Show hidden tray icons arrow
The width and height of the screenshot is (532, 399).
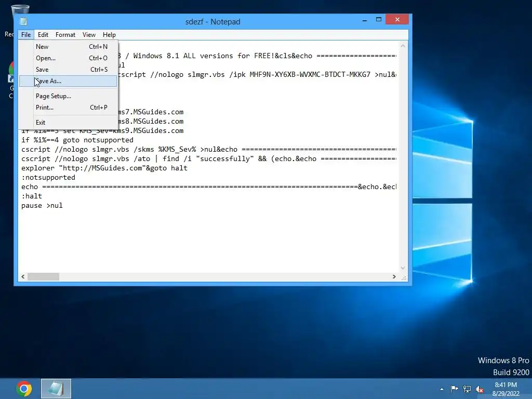tap(442, 389)
